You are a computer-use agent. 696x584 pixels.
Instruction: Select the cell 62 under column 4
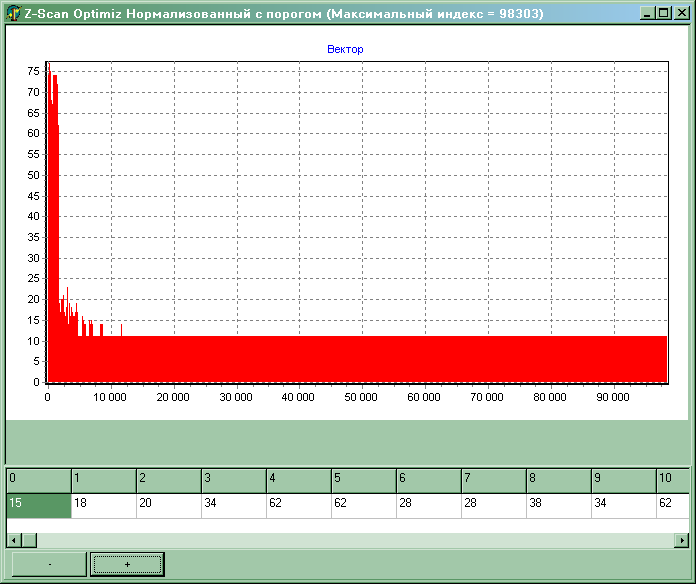click(299, 505)
